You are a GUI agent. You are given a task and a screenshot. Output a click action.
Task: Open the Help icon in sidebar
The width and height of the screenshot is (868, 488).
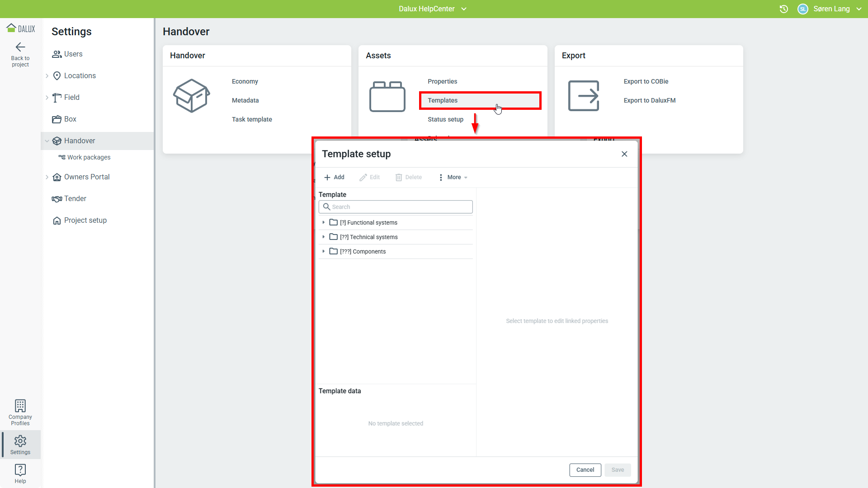coord(20,470)
